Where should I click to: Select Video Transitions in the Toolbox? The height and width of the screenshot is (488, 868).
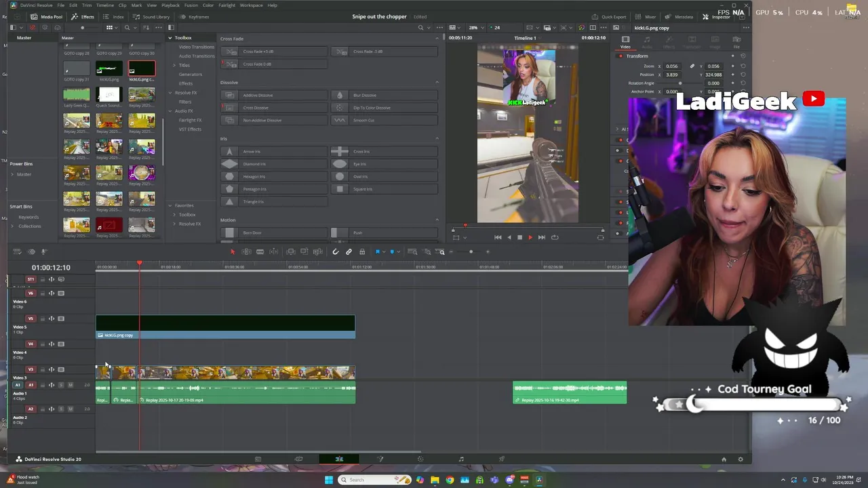click(196, 47)
